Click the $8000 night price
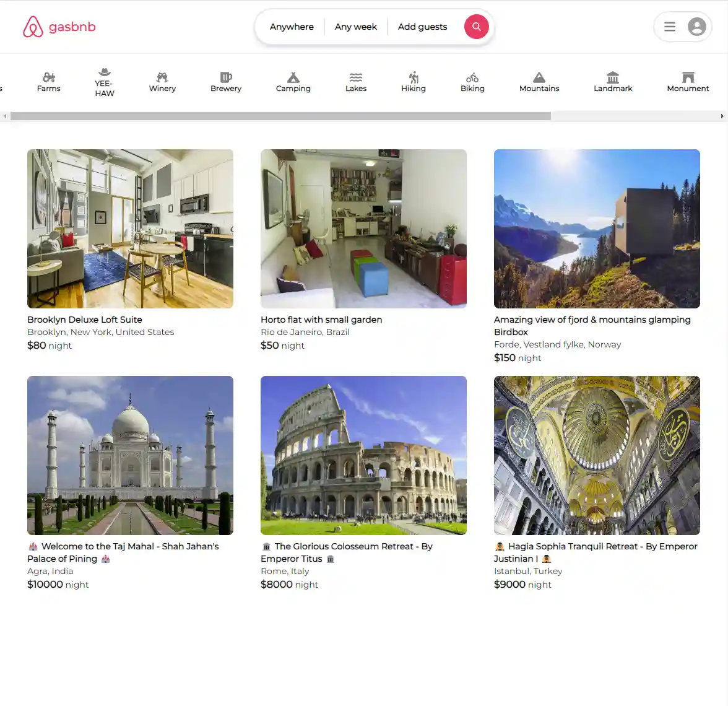Image resolution: width=728 pixels, height=706 pixels. (289, 585)
